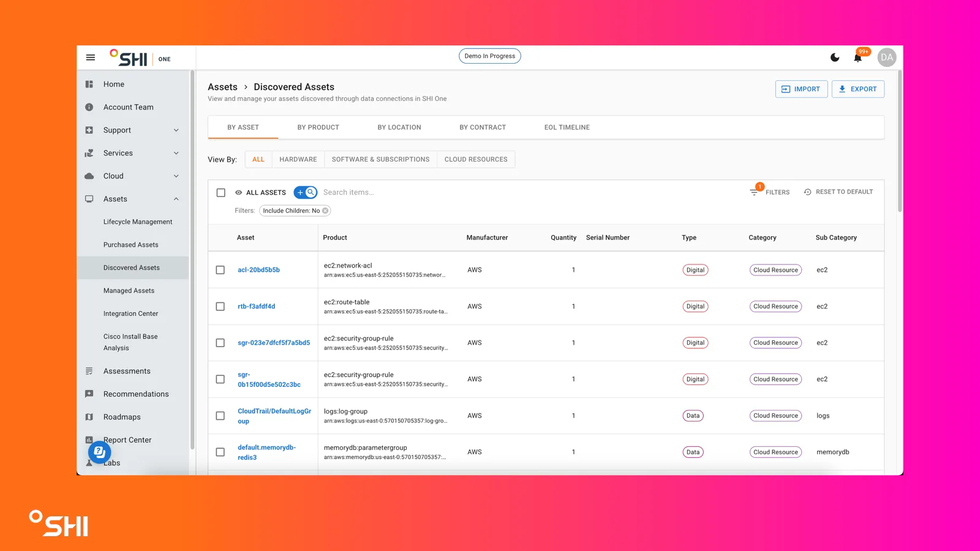Click the SHI ONE logo
980x551 pixels.
pos(140,58)
